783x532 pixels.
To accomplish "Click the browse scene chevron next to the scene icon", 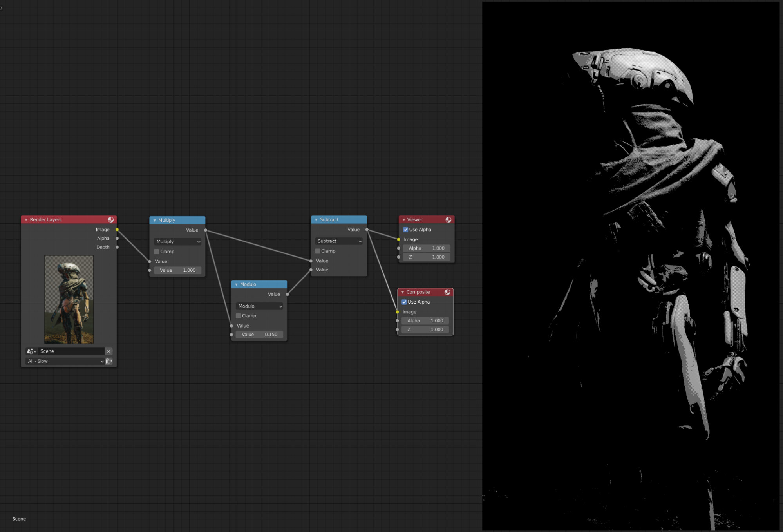I will tap(35, 351).
